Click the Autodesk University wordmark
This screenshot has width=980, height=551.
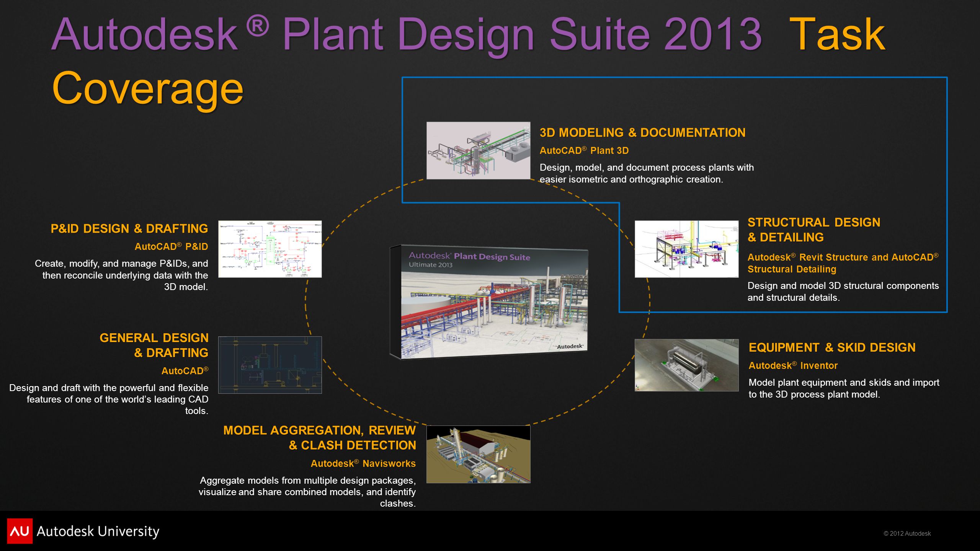coord(98,531)
